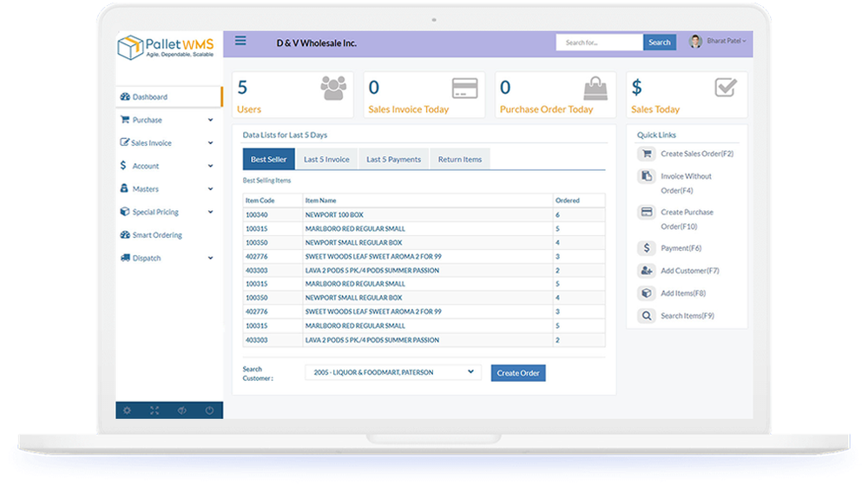
Task: Expand the Special Pricing menu chevron
Action: coord(210,212)
